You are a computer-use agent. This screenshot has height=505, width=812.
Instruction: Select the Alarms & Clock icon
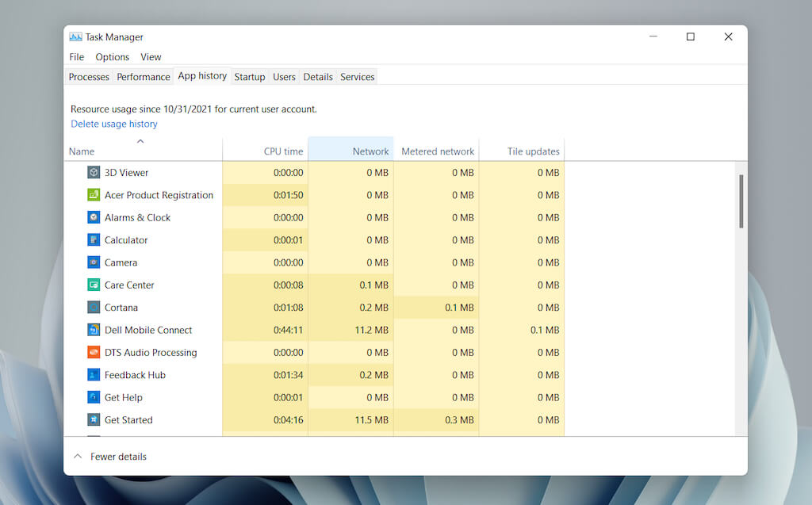[94, 217]
